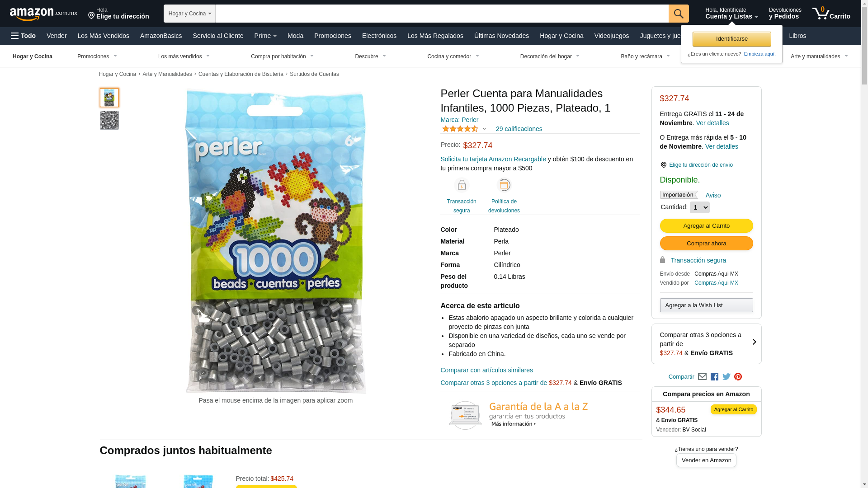Click the Agregar al Carrito button

tap(706, 226)
